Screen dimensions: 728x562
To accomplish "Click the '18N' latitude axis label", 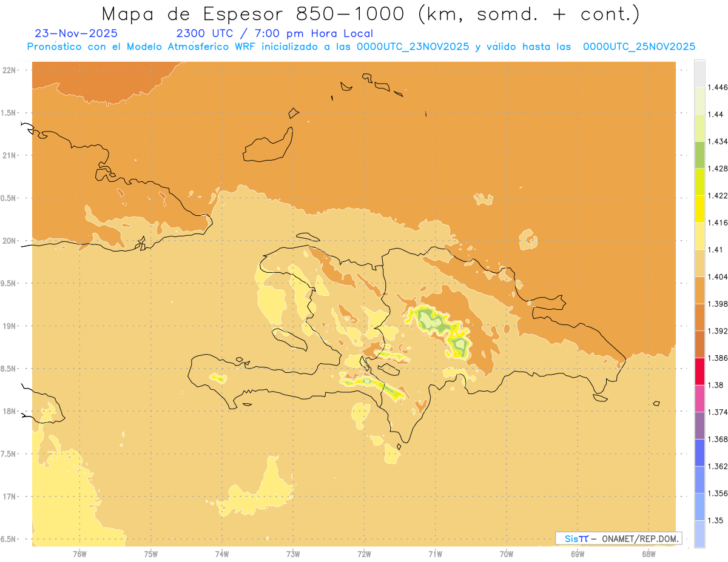I will click(x=9, y=411).
